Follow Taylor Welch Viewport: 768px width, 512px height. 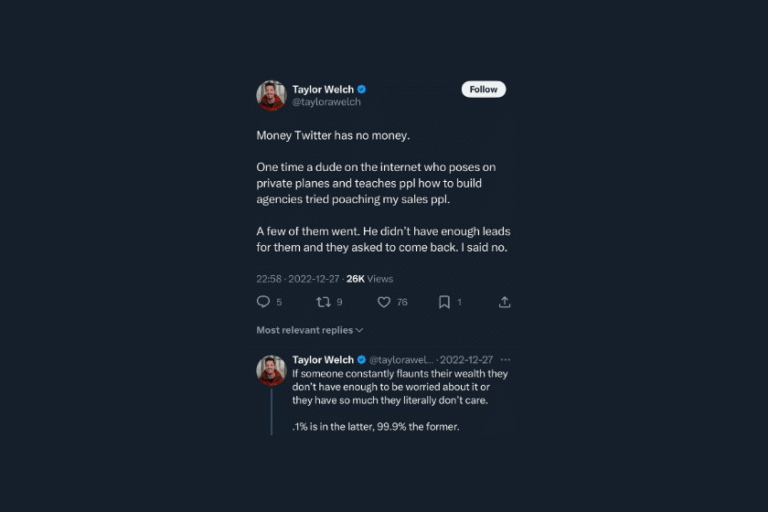483,89
